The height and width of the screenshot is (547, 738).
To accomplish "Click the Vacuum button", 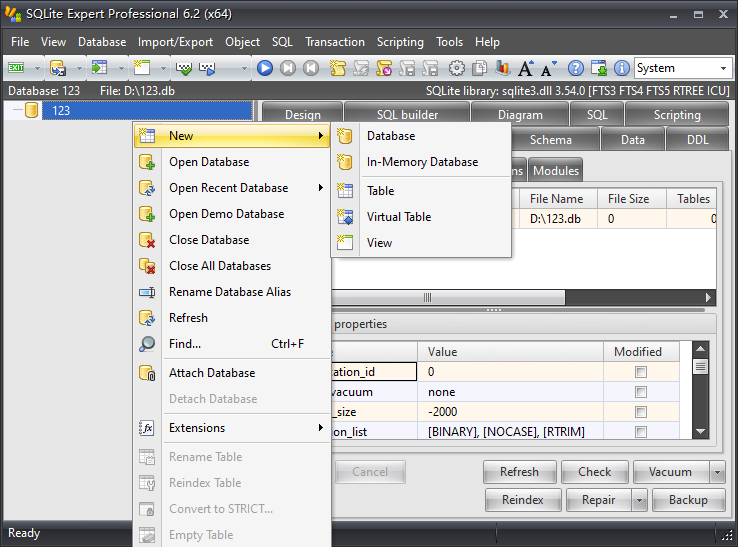I will (x=671, y=472).
